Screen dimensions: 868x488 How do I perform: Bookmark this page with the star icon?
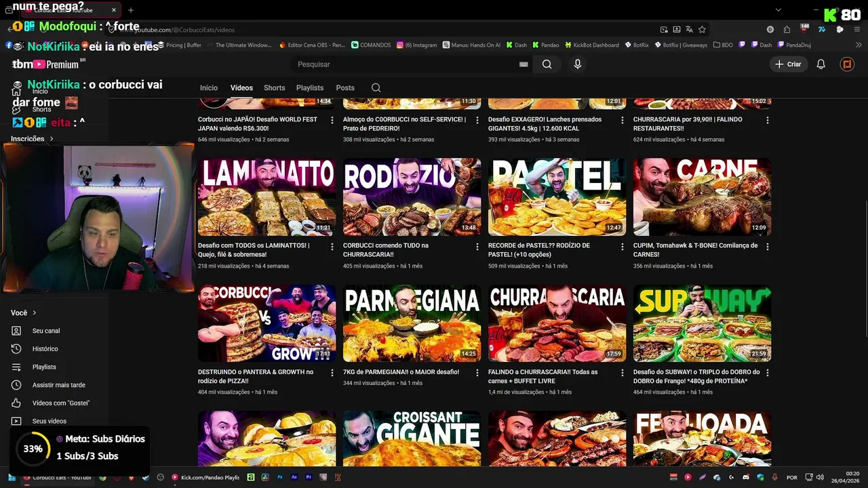(x=702, y=29)
